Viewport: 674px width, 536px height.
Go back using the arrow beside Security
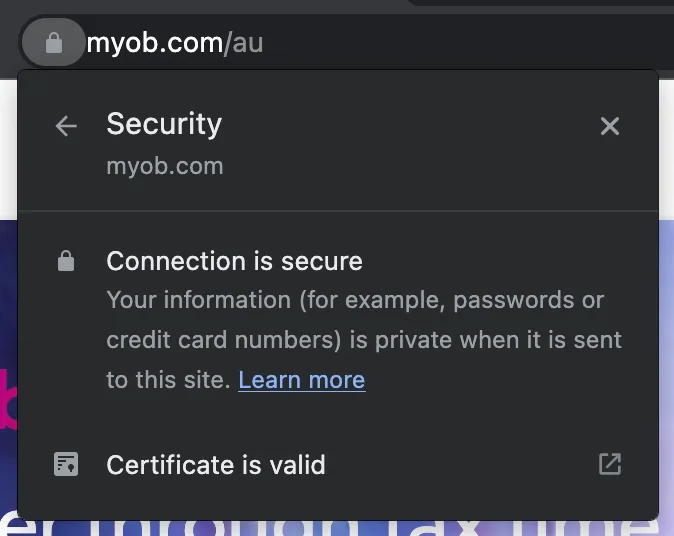pyautogui.click(x=66, y=126)
